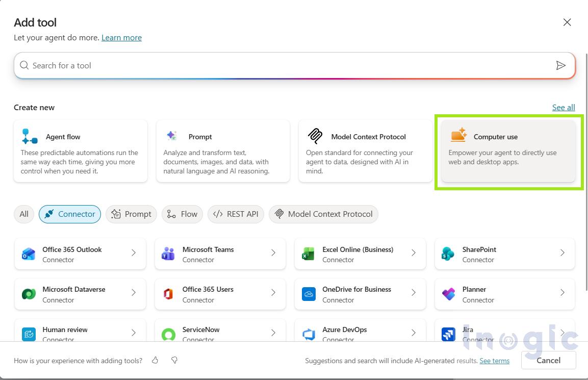Screen dimensions: 588x380
Task: Click the dialog vertical scrollbar
Action: pos(586,172)
